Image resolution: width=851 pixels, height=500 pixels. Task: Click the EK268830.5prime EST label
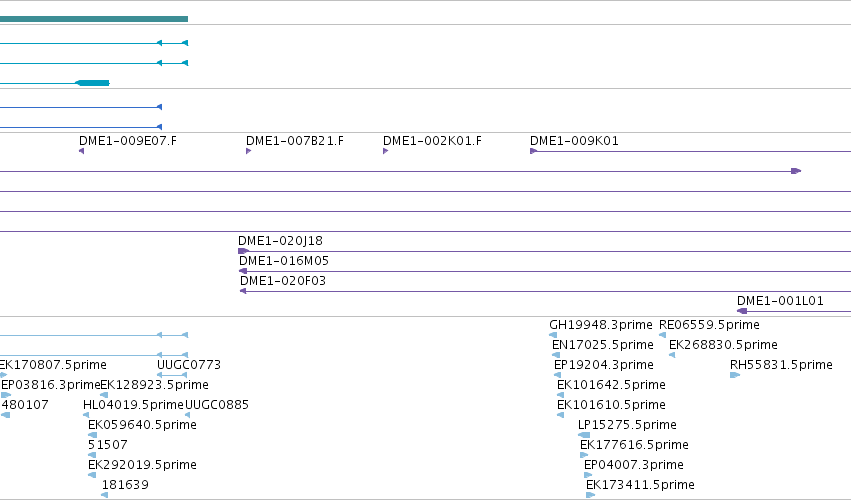(723, 345)
